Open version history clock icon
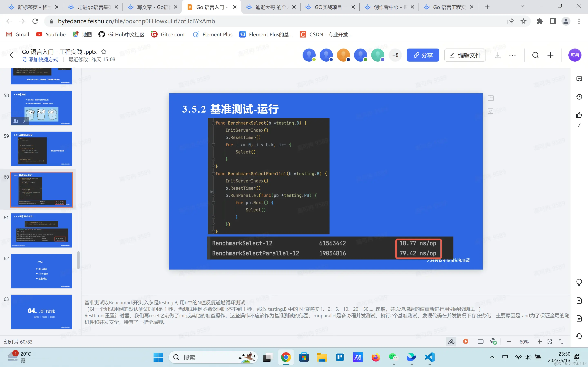Image resolution: width=588 pixels, height=367 pixels. coord(579,97)
